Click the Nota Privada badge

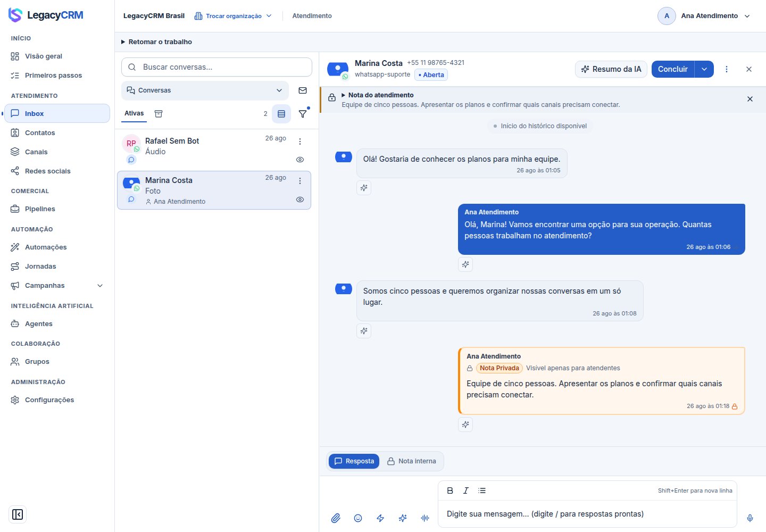499,368
